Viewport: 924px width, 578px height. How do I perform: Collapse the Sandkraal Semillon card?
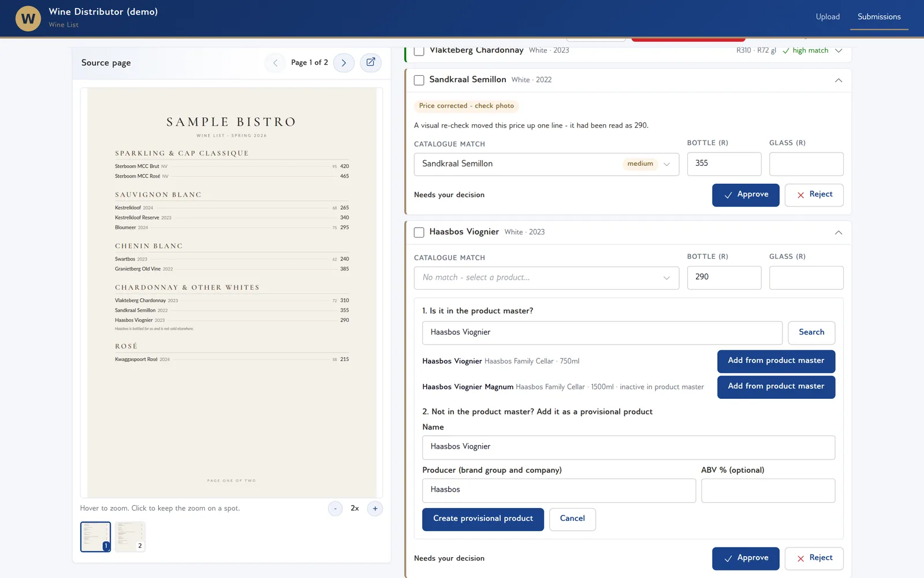pyautogui.click(x=839, y=80)
